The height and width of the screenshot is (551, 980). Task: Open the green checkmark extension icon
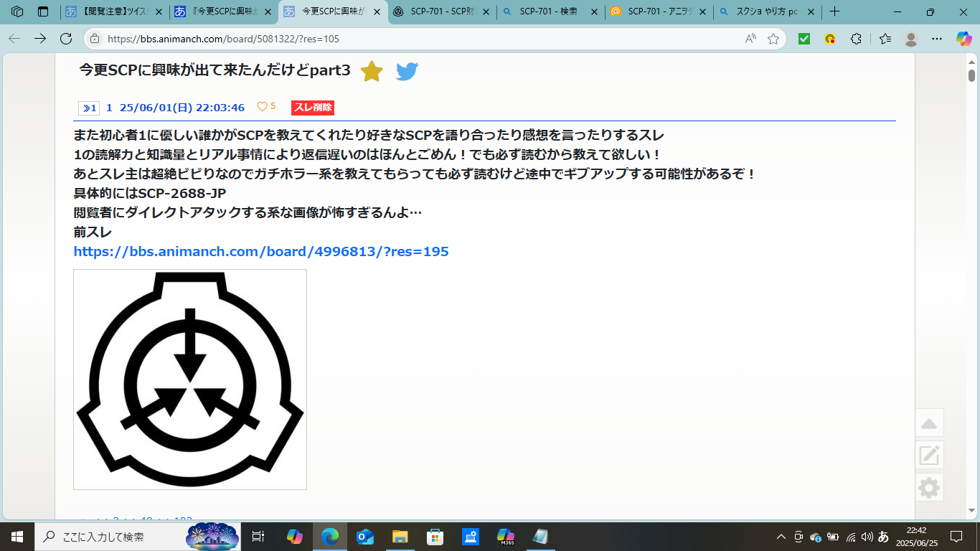coord(804,39)
